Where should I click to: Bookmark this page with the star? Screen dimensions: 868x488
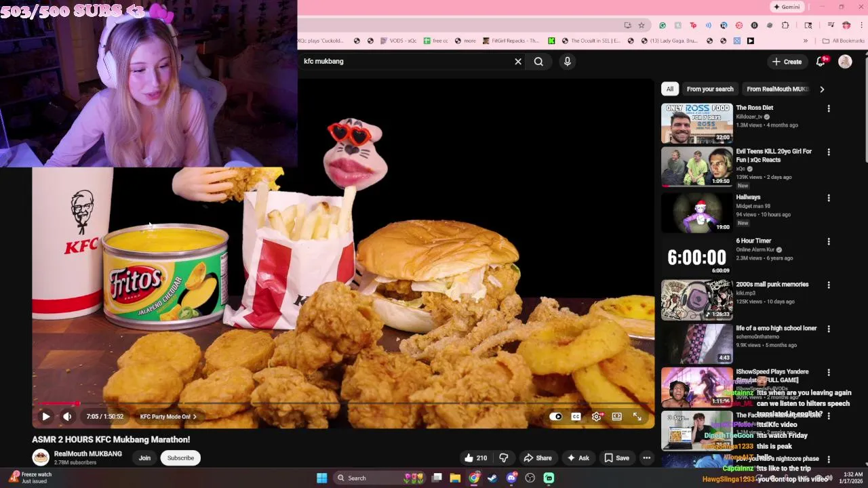coord(642,25)
